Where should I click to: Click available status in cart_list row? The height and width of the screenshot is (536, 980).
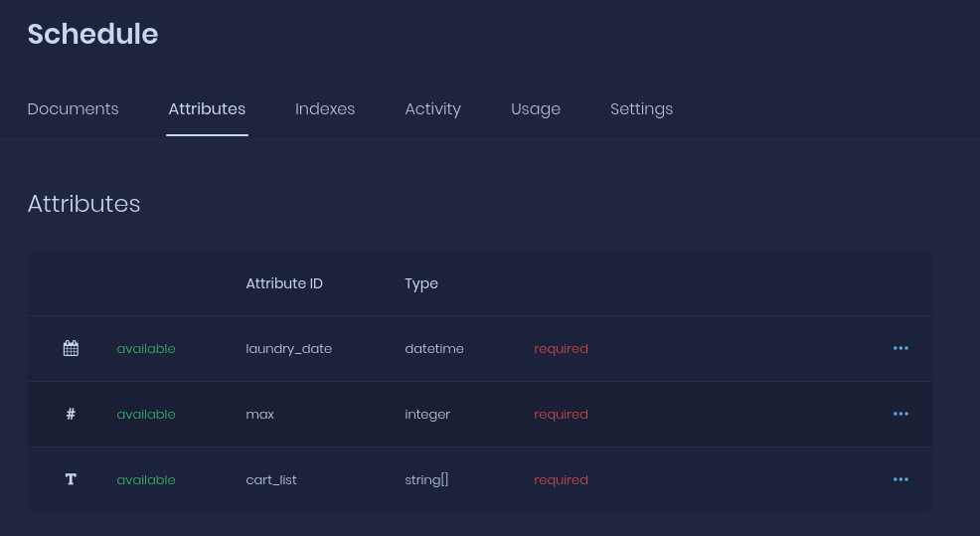146,480
